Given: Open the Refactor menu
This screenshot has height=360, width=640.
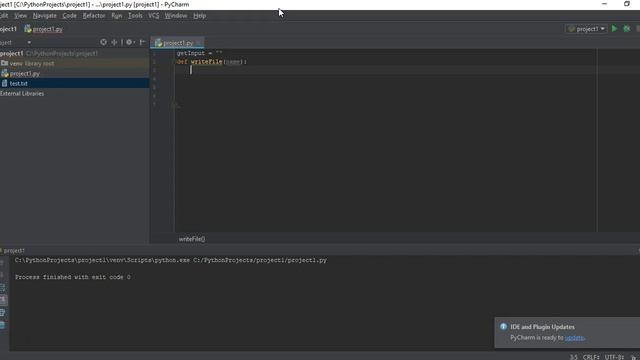Looking at the screenshot, I should [94, 16].
